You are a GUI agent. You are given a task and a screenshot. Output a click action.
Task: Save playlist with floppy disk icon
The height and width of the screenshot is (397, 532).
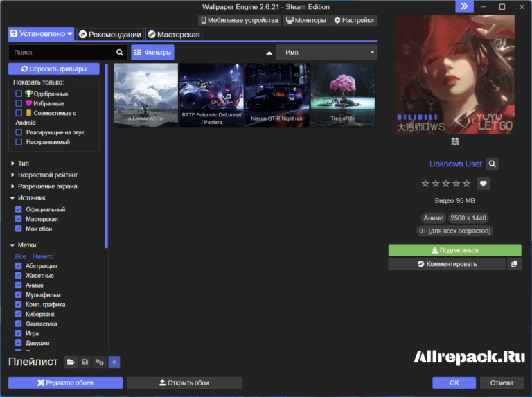85,362
